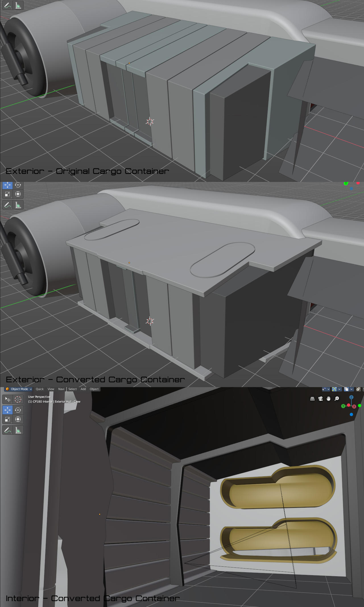Select the Rotate tool in the Exterior Converted Cargo view

click(18, 185)
